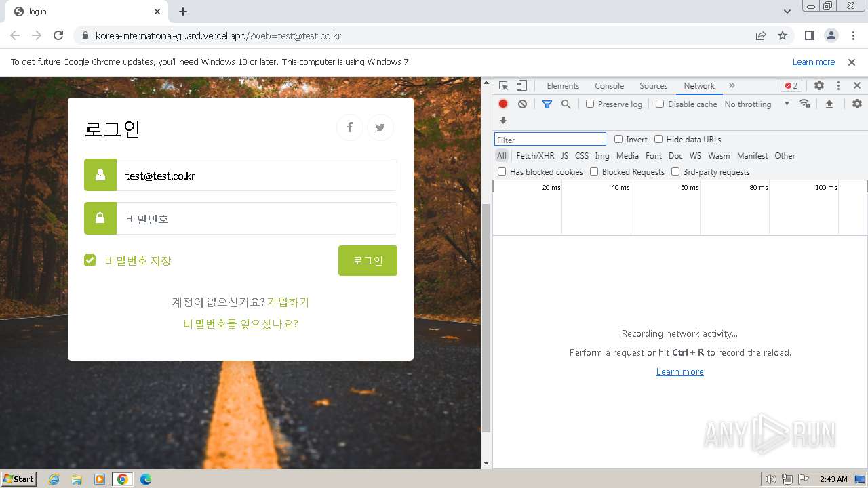Open the Windows Start menu
The height and width of the screenshot is (488, 868).
point(19,479)
